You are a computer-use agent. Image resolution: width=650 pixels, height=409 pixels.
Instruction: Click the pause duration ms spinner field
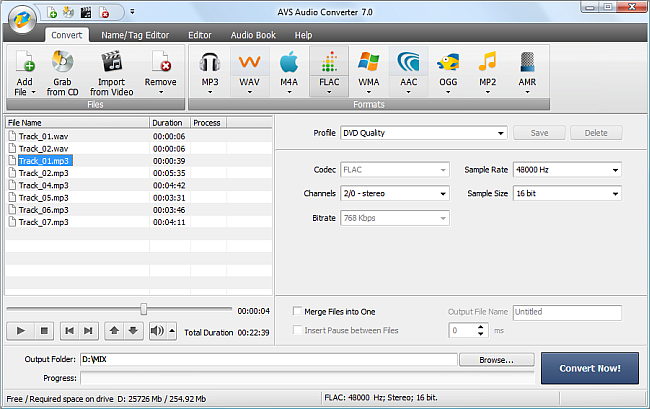(x=468, y=330)
